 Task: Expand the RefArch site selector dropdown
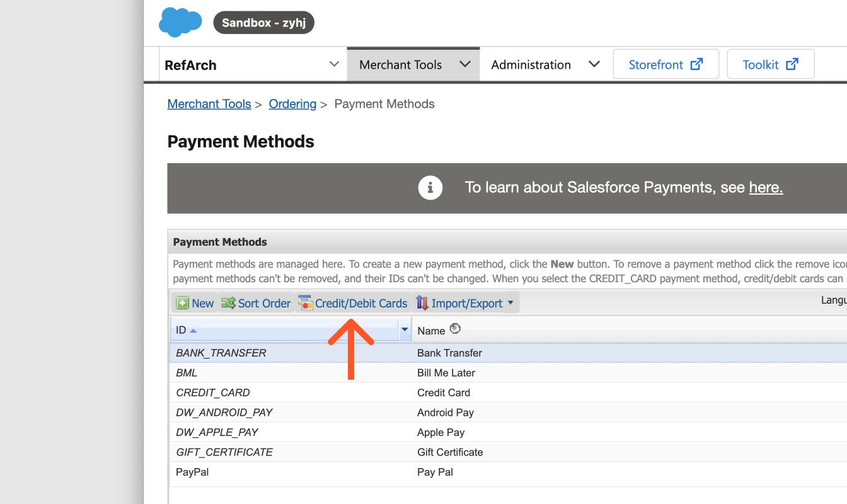tap(334, 64)
